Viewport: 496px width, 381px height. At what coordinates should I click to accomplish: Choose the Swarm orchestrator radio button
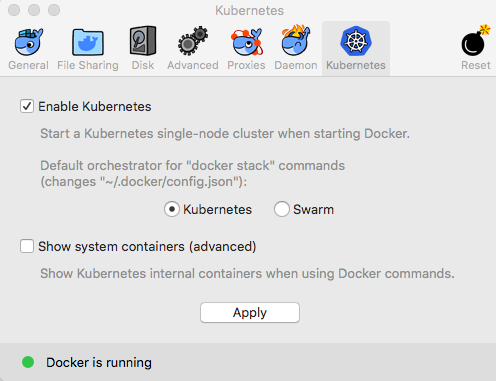pos(282,209)
